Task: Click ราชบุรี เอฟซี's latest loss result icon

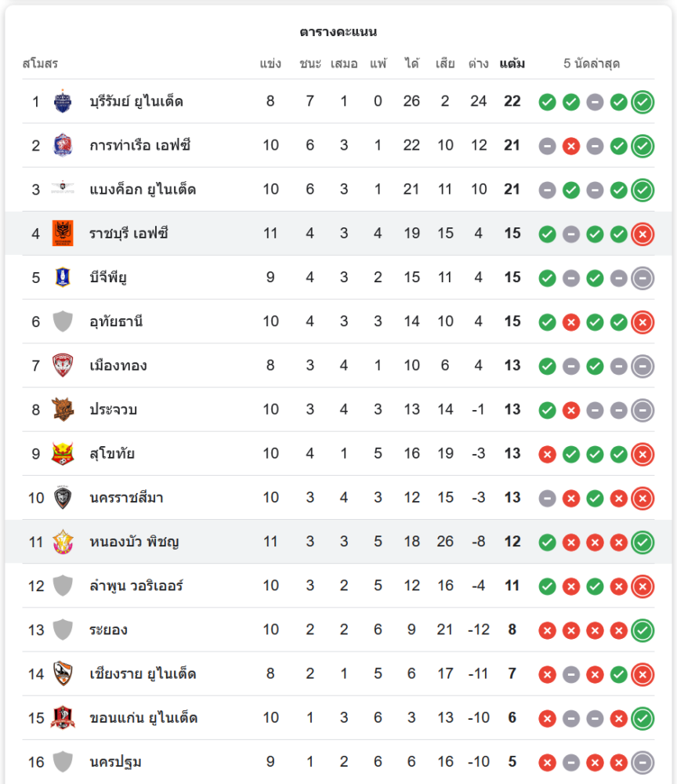Action: (643, 234)
